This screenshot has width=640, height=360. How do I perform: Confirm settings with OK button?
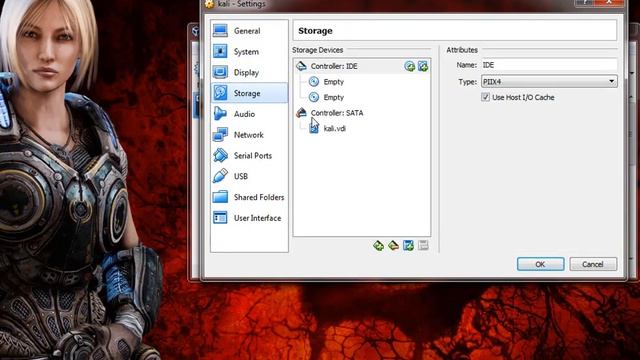(540, 264)
